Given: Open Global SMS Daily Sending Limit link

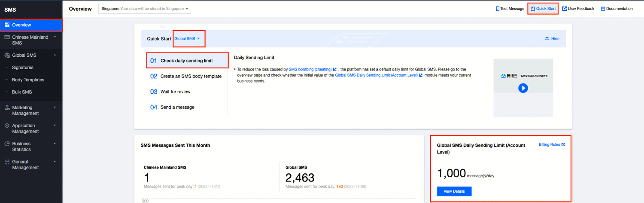Looking at the screenshot, I should click(376, 75).
